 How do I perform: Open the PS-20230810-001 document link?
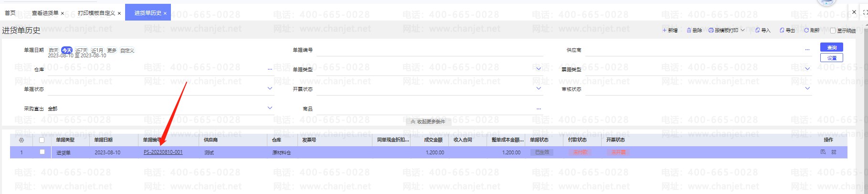click(163, 152)
